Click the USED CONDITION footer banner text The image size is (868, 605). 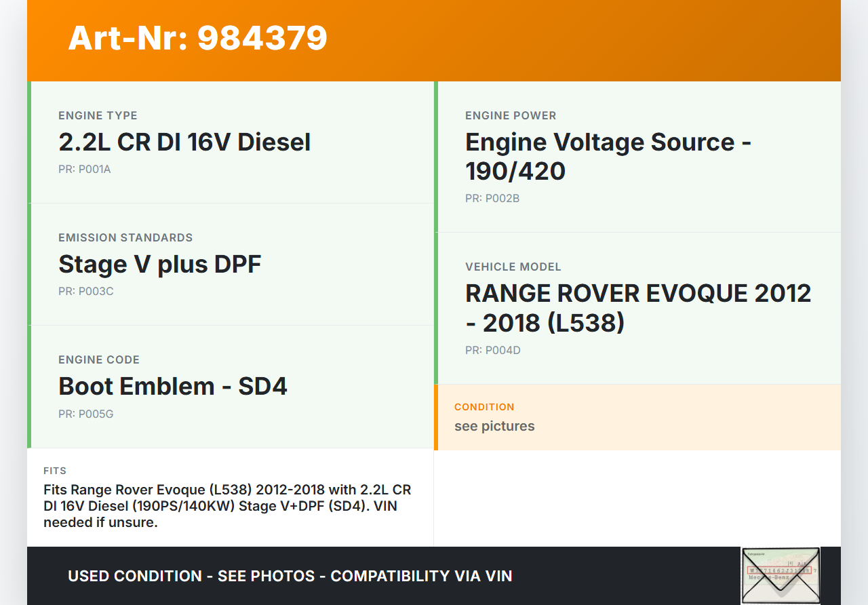point(290,576)
